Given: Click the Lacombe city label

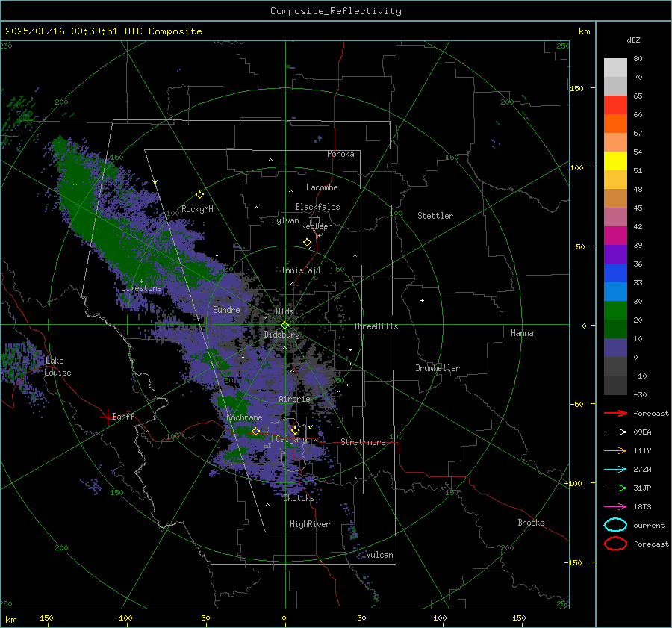Looking at the screenshot, I should click(x=322, y=187).
